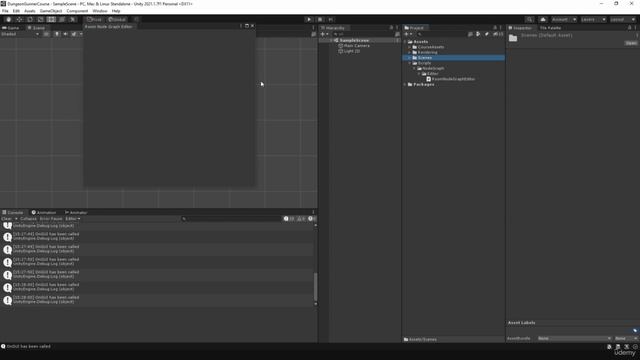Toggle scene lighting in Scene toolbar
640x360 pixels.
click(57, 34)
